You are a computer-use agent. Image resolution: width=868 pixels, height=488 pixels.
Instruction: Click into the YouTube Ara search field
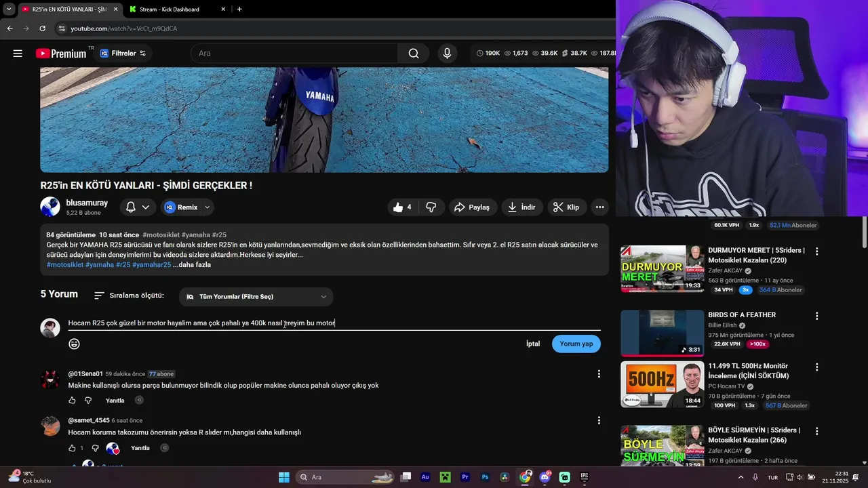(295, 54)
